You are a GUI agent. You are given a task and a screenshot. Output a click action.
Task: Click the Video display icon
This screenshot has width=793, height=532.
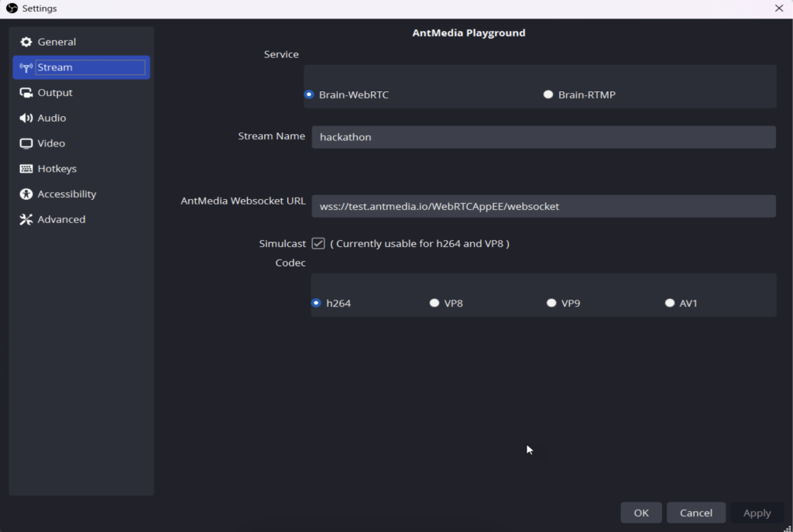click(x=26, y=143)
